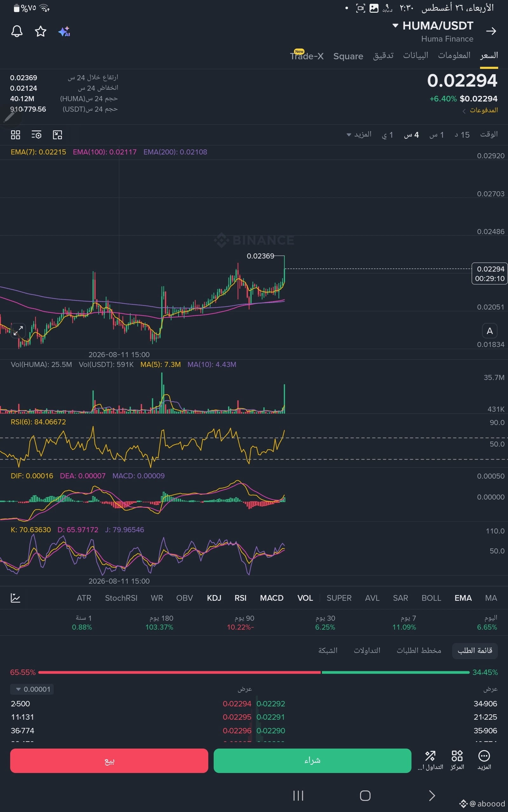The image size is (508, 812).
Task: Select the الوقت line chart option
Action: tap(489, 134)
